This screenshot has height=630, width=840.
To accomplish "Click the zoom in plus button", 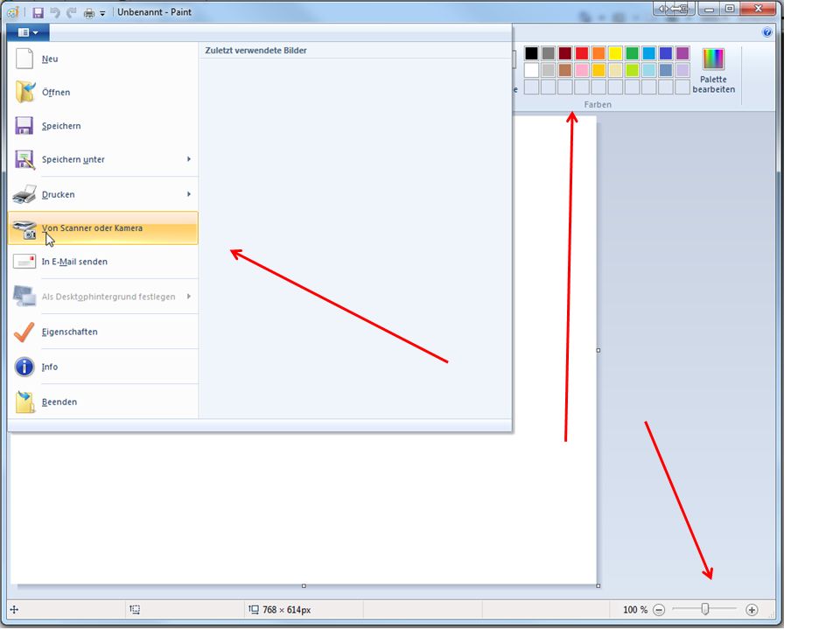I will pyautogui.click(x=752, y=610).
